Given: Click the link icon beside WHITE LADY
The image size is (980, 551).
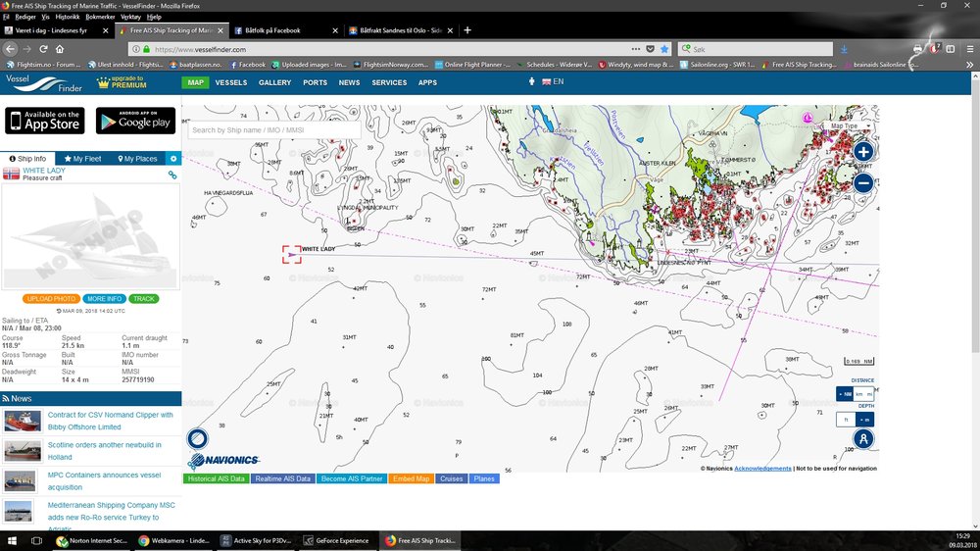Looking at the screenshot, I should pyautogui.click(x=171, y=175).
